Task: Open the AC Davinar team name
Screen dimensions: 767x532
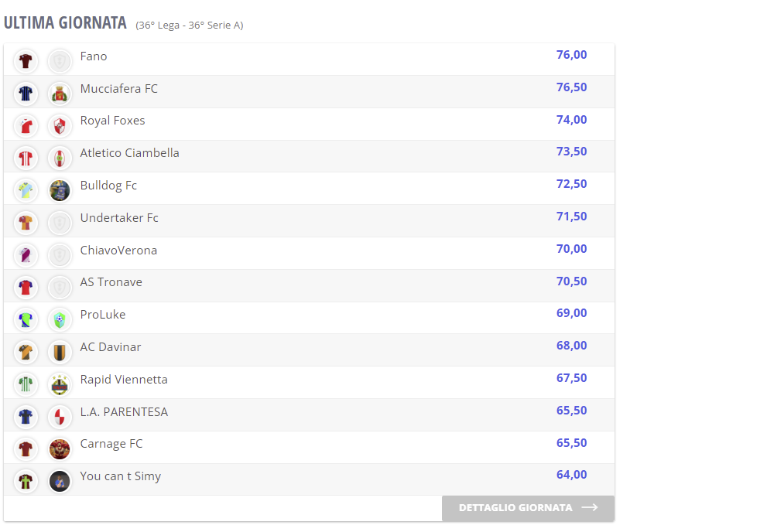Action: click(x=111, y=347)
